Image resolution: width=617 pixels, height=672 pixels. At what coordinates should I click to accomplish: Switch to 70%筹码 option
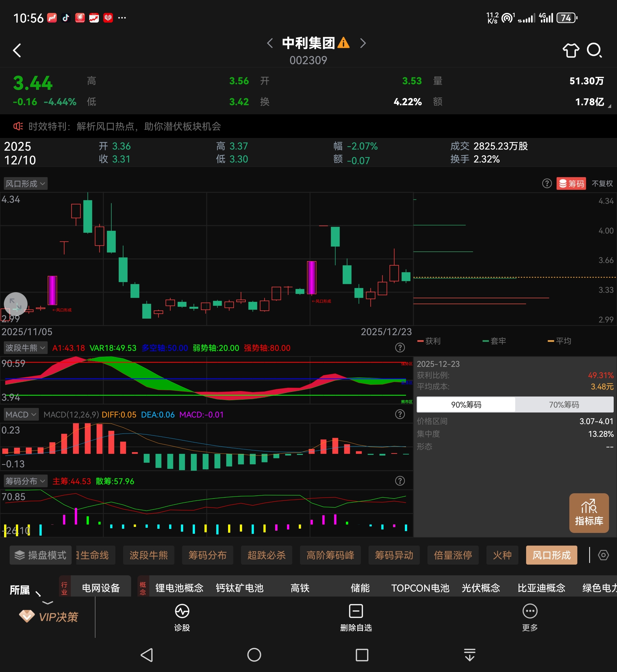[x=564, y=405]
